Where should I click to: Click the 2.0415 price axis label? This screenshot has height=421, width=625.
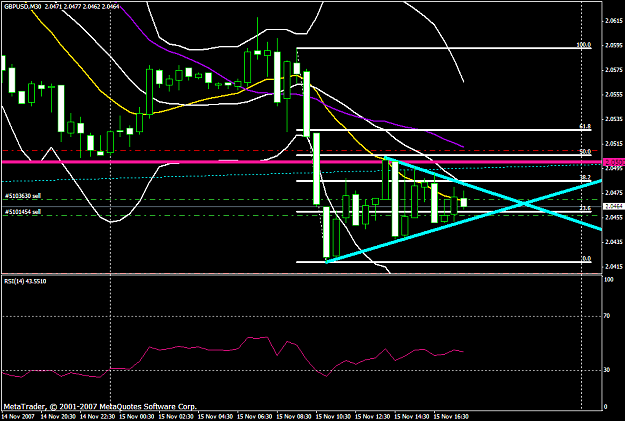tap(614, 266)
